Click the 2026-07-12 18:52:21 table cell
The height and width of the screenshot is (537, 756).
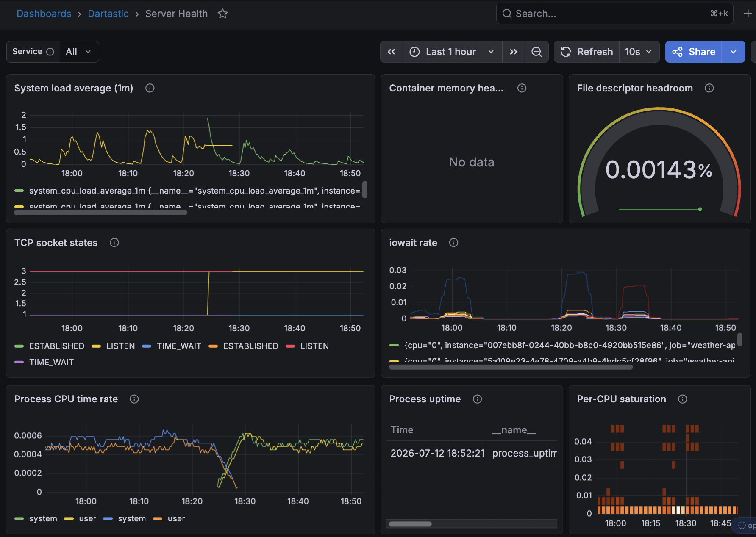click(437, 453)
